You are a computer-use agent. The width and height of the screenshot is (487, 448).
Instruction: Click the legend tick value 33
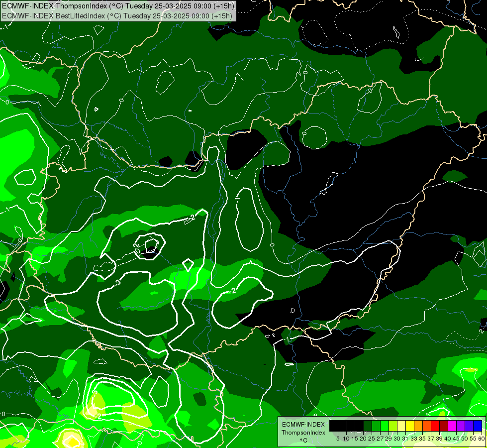414,439
